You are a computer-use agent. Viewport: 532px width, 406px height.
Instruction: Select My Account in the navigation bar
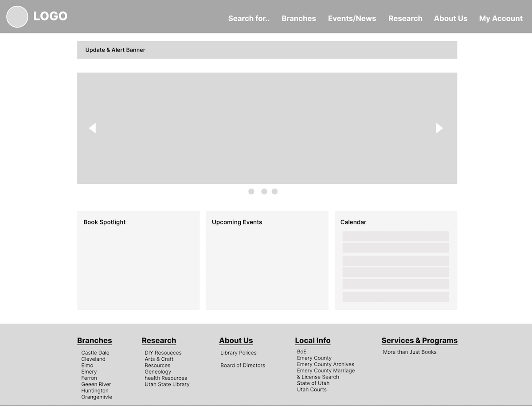point(501,18)
